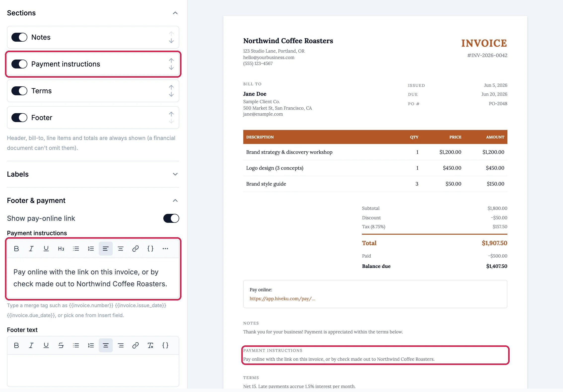Apply strikethrough in Footer text toolbar
563x392 pixels.
click(x=61, y=345)
